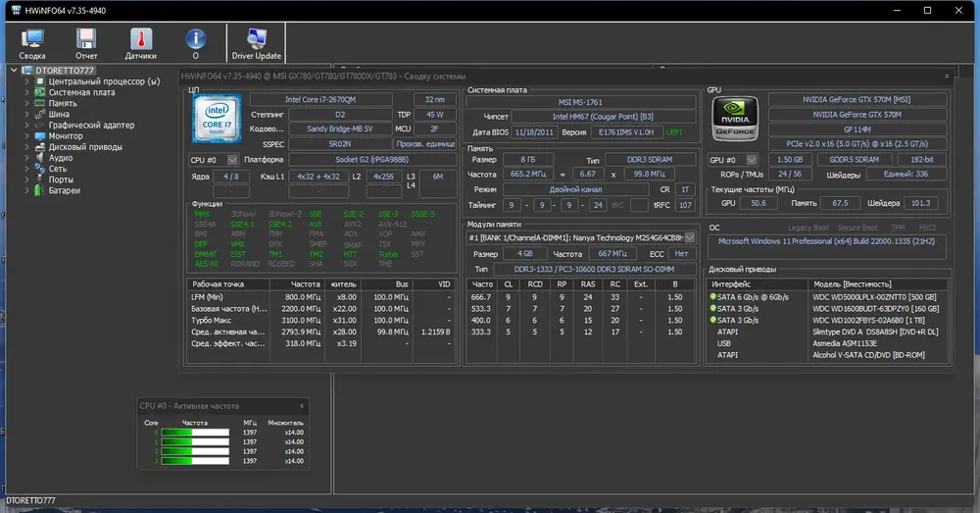
Task: Collapse the DTORETTO777 root node arrow
Action: click(x=14, y=70)
